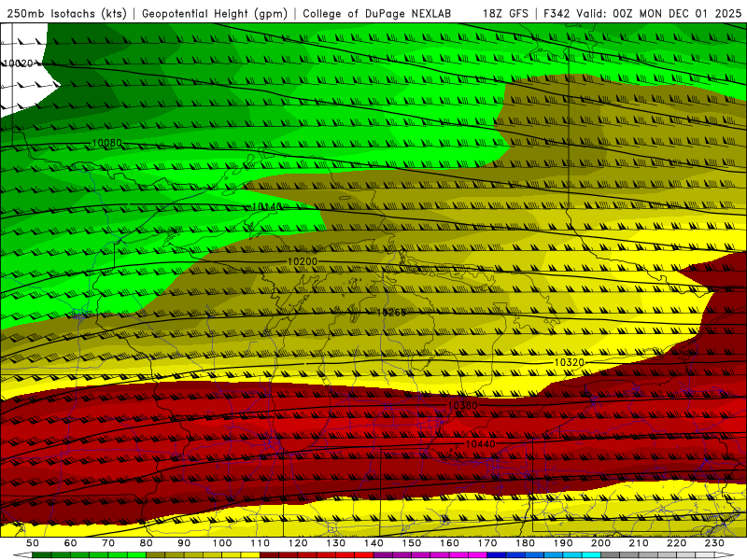Select the 10140 height contour label
747x560 pixels.
267,206
